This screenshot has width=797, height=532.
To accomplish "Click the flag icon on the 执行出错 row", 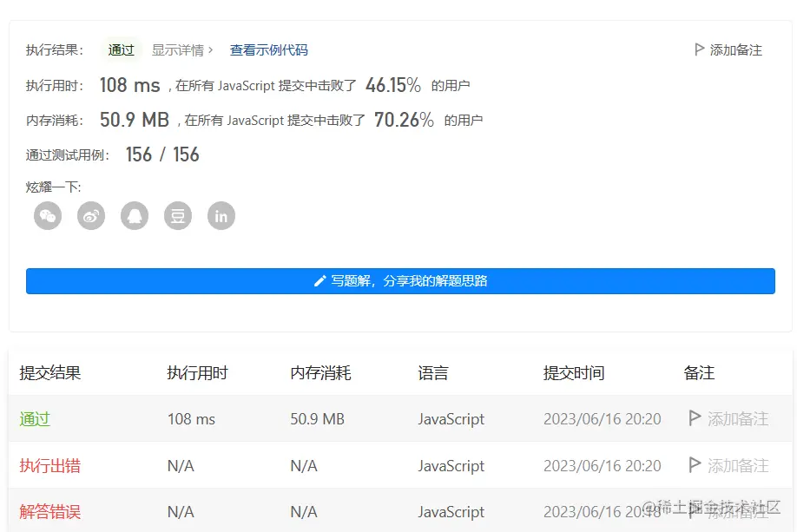I will [x=695, y=466].
